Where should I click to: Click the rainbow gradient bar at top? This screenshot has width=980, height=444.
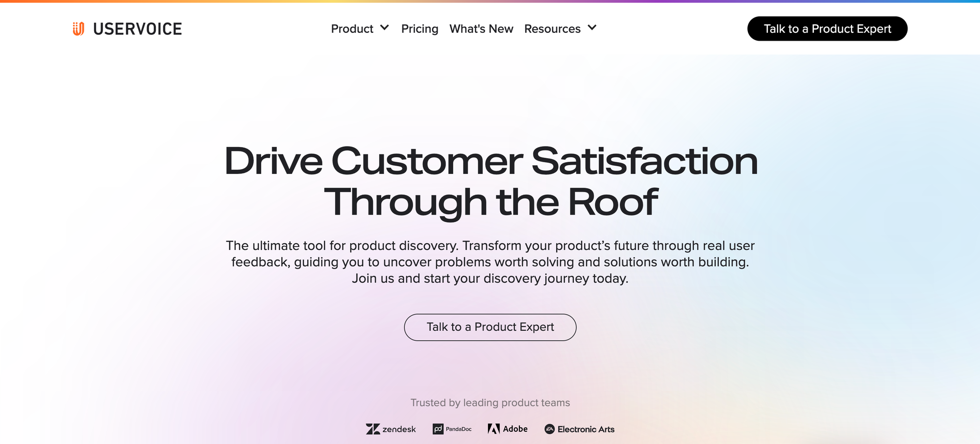click(x=490, y=1)
